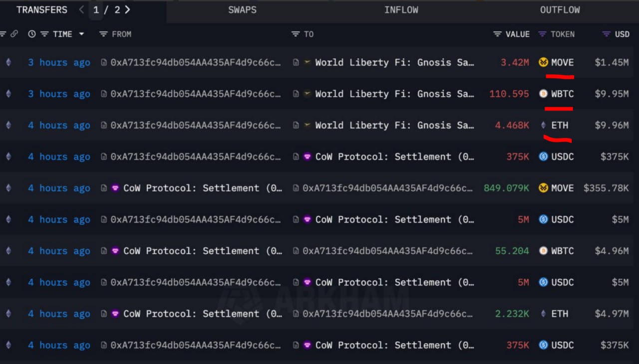Image resolution: width=639 pixels, height=364 pixels.
Task: Open '4 hours ago' link in 4.468K ETH row
Action: (59, 125)
